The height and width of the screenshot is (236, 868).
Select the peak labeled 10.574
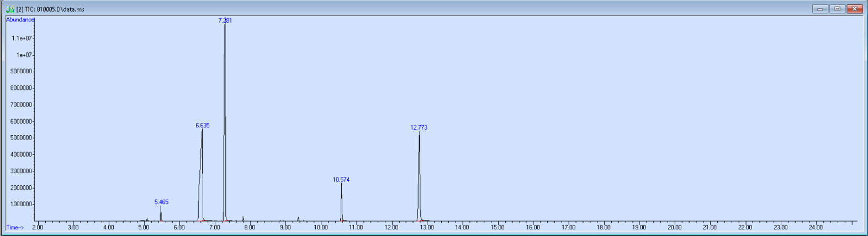pos(341,180)
